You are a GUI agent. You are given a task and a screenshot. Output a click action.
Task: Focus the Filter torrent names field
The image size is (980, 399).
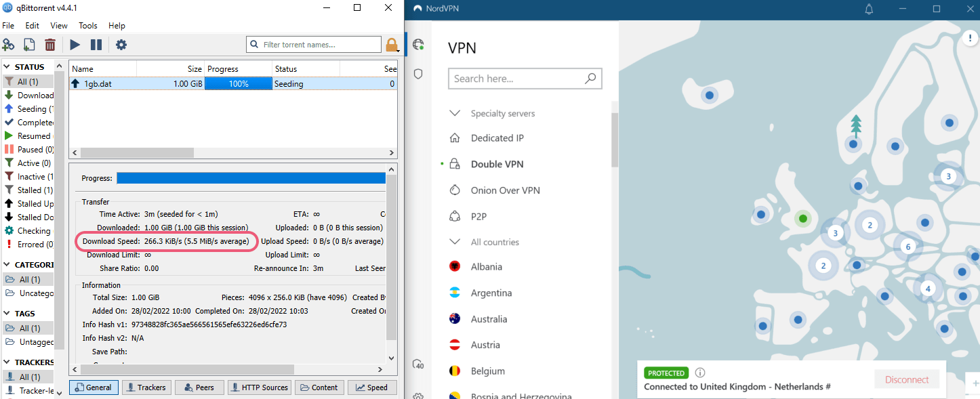click(x=314, y=45)
